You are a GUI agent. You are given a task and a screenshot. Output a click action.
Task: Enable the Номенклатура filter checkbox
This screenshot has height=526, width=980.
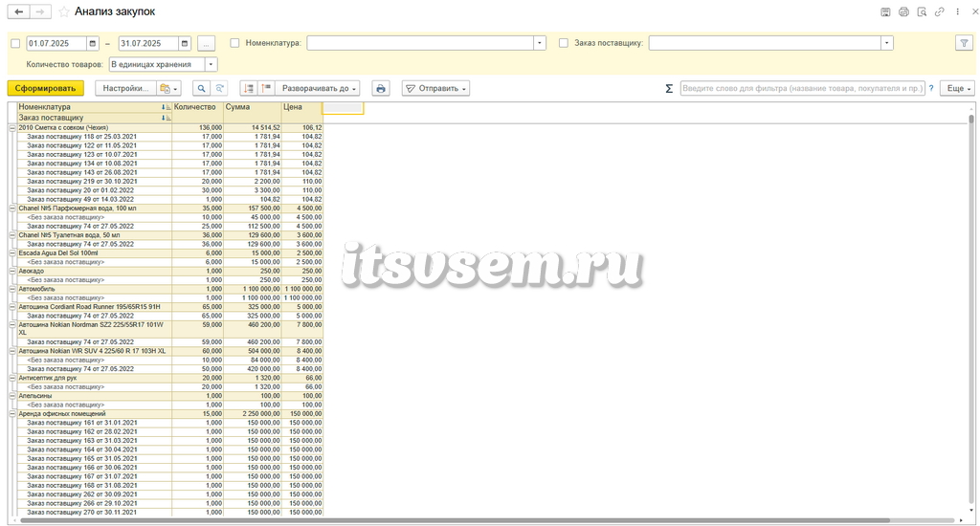(x=234, y=43)
